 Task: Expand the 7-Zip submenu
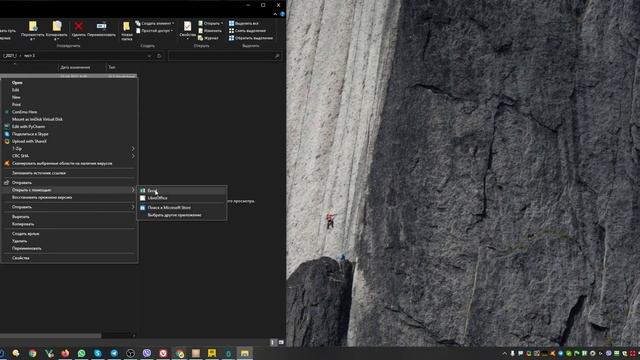(x=69, y=149)
